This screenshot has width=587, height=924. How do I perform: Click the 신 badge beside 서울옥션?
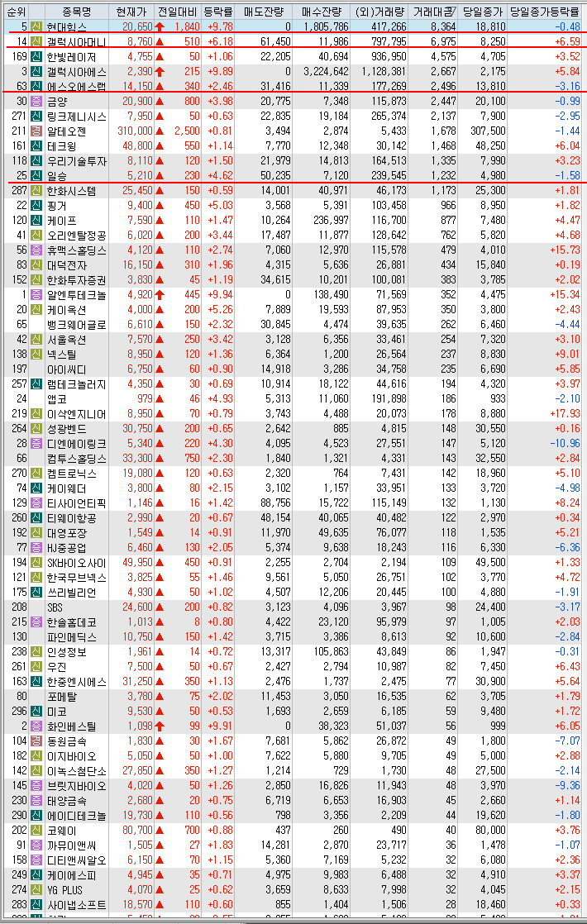click(x=36, y=340)
